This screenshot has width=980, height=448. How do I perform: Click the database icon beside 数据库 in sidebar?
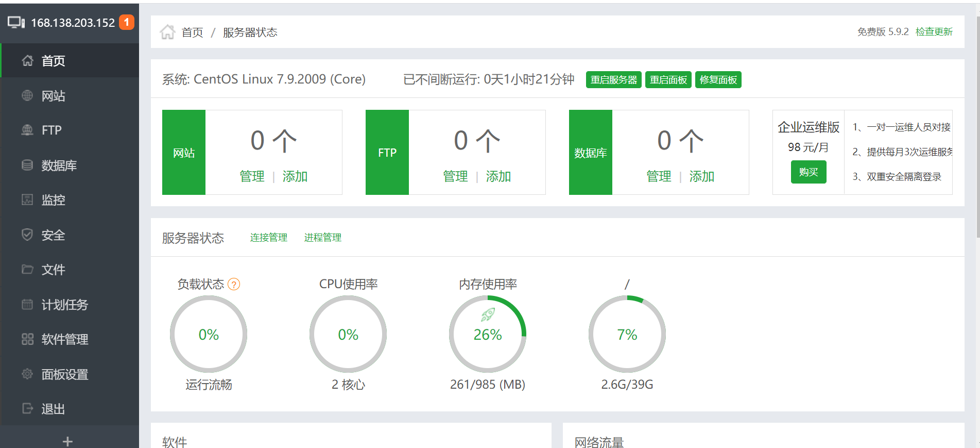(27, 165)
